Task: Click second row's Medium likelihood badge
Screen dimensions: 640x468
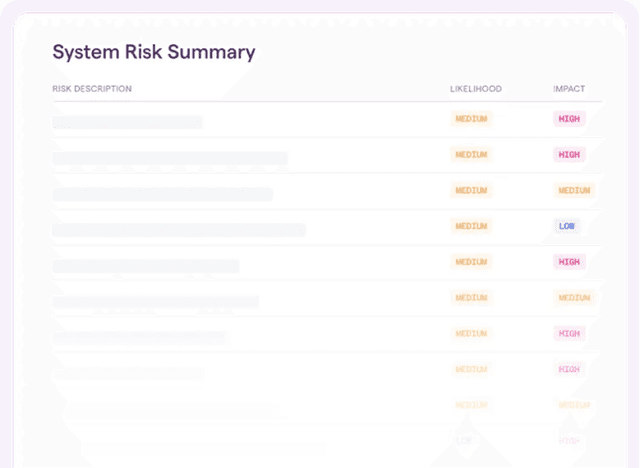Action: [x=471, y=155]
